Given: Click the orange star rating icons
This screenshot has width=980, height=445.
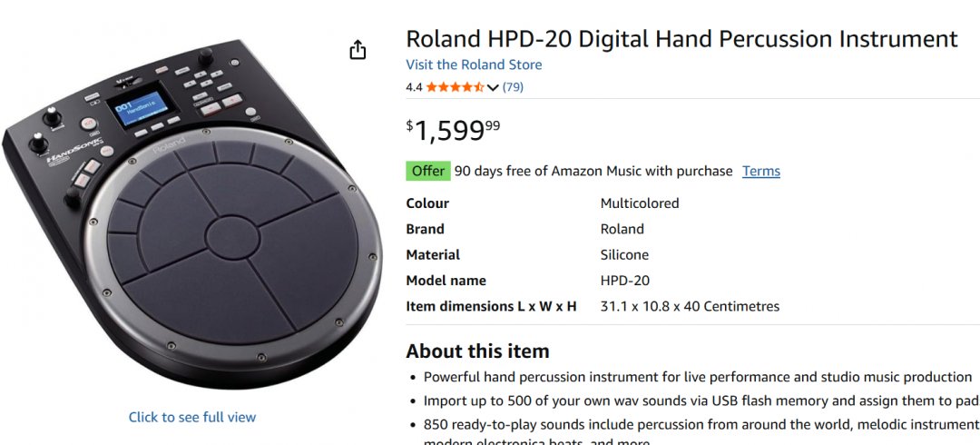Looking at the screenshot, I should pos(455,87).
